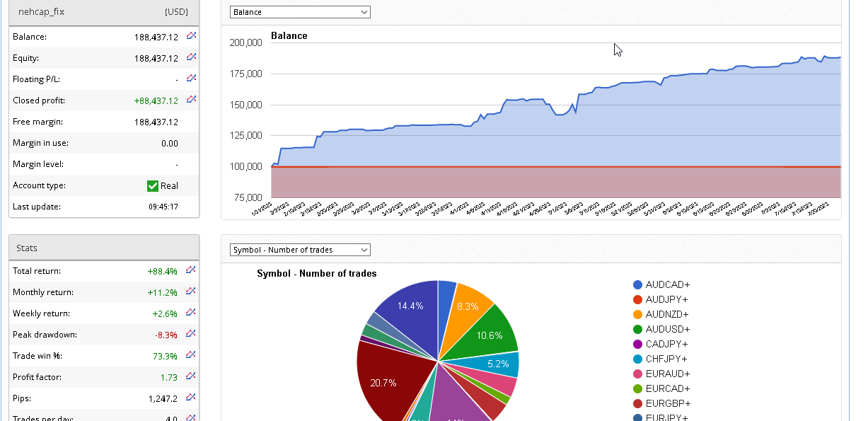Click the Monthly return chart icon

pos(191,291)
